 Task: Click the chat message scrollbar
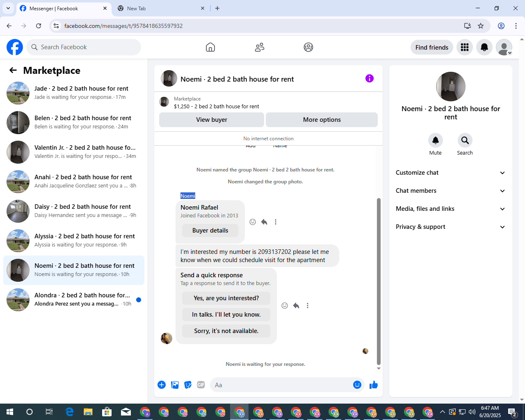(379, 281)
